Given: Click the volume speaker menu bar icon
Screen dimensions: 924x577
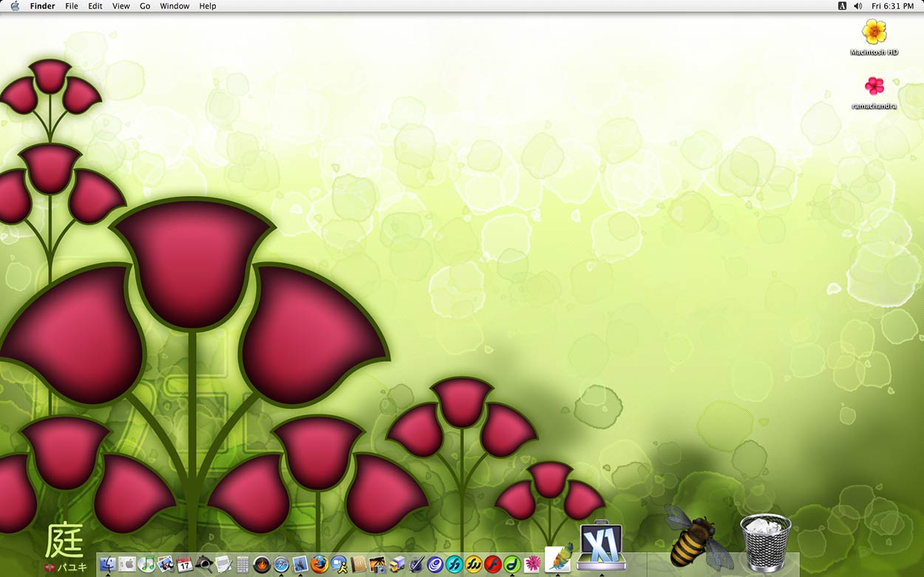Looking at the screenshot, I should [x=857, y=6].
